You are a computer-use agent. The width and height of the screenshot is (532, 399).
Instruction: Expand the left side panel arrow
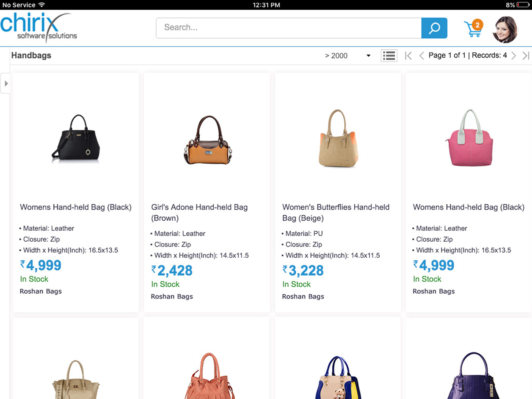[x=6, y=84]
